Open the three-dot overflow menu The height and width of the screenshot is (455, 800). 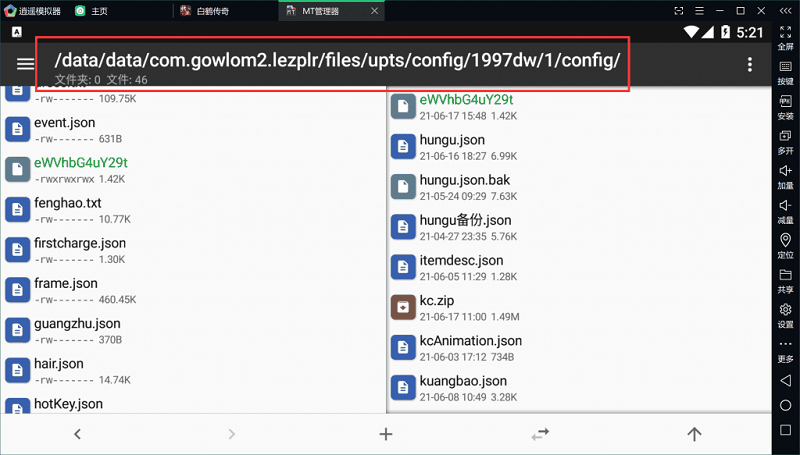point(750,65)
